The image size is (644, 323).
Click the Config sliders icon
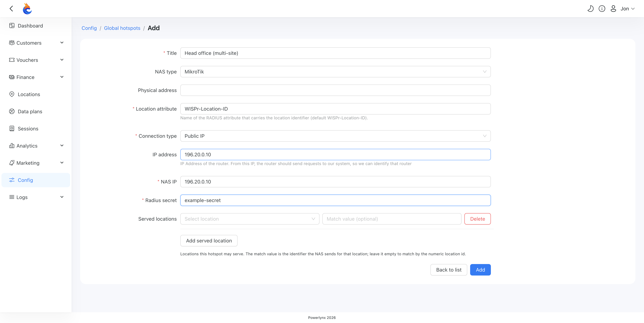pos(12,180)
